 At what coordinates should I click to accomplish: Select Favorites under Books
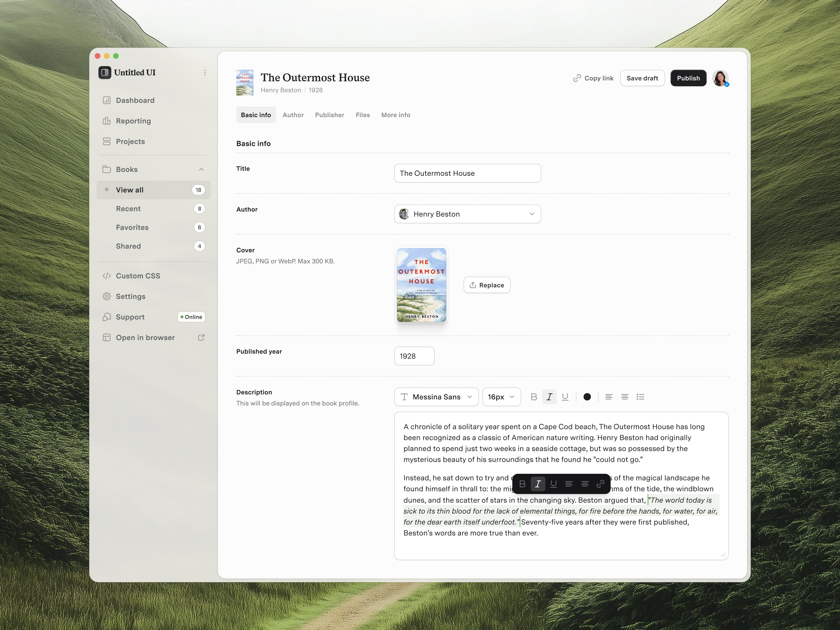click(153, 227)
